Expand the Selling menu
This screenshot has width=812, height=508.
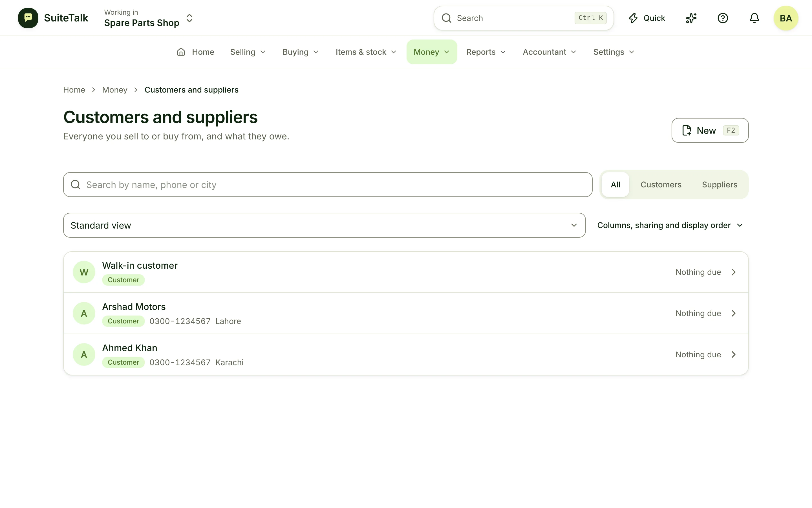[x=248, y=52]
